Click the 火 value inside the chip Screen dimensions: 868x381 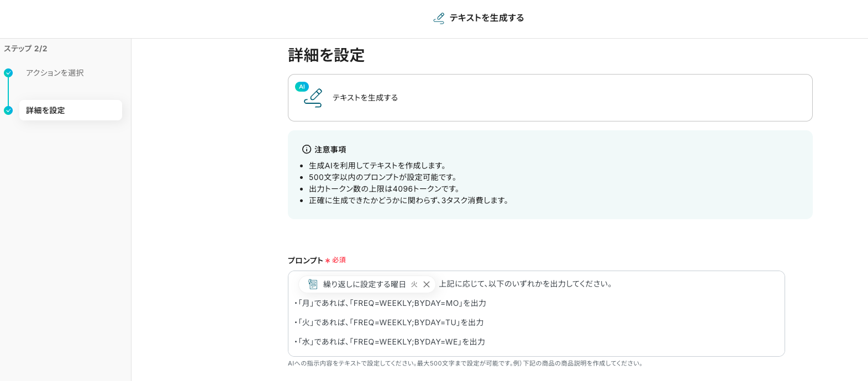(414, 284)
